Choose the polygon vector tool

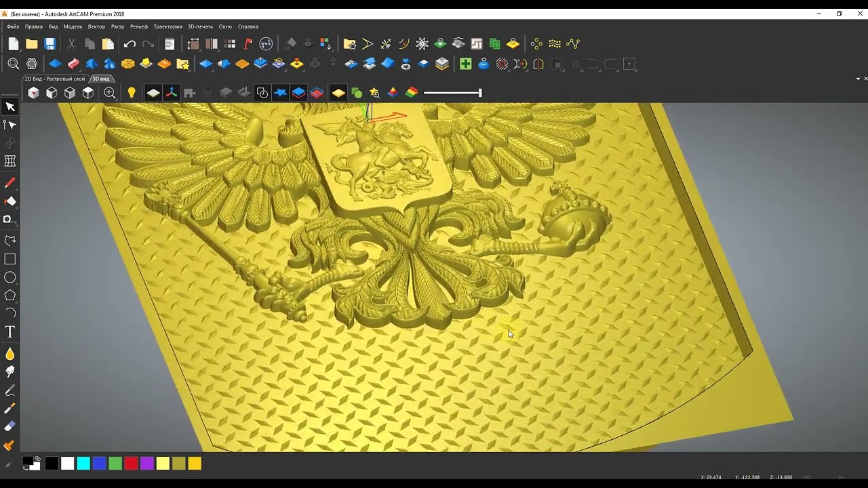[10, 296]
